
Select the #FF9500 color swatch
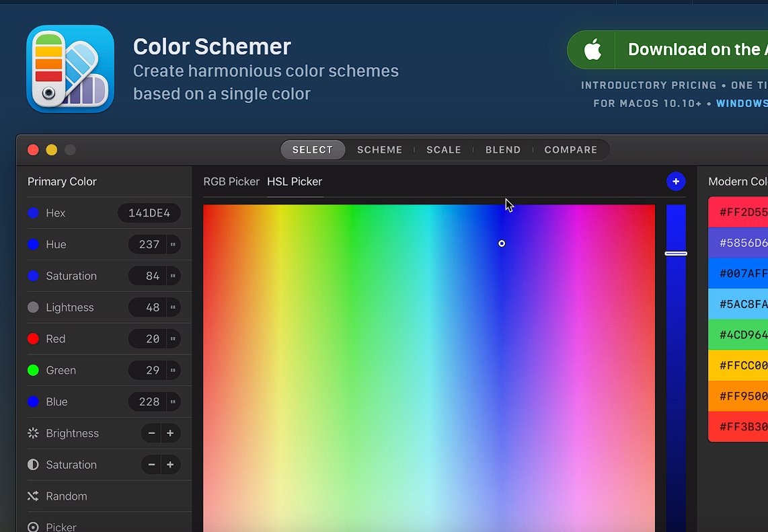point(738,396)
